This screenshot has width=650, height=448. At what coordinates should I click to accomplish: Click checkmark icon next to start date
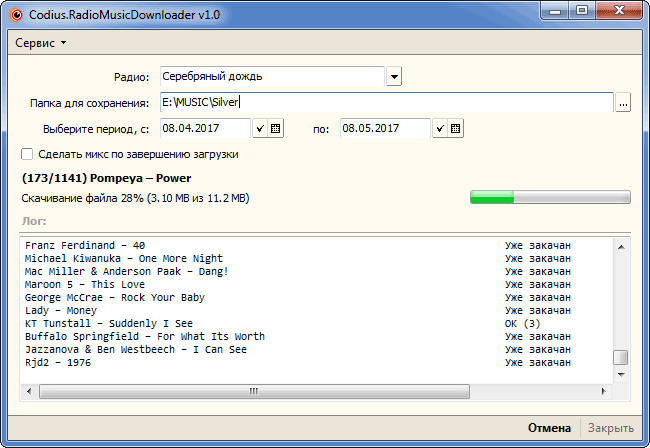pyautogui.click(x=260, y=129)
